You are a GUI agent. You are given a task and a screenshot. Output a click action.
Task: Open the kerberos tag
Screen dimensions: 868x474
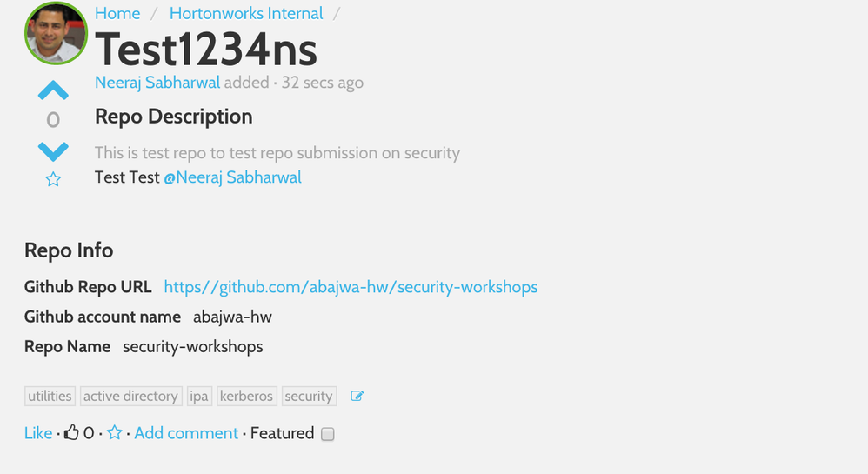(x=246, y=397)
